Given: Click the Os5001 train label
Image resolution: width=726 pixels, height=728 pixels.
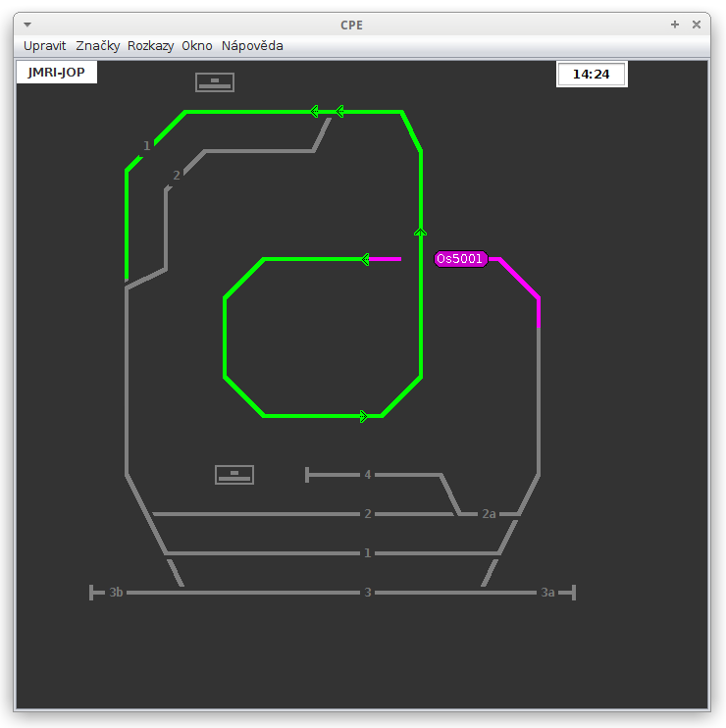Looking at the screenshot, I should tap(460, 259).
